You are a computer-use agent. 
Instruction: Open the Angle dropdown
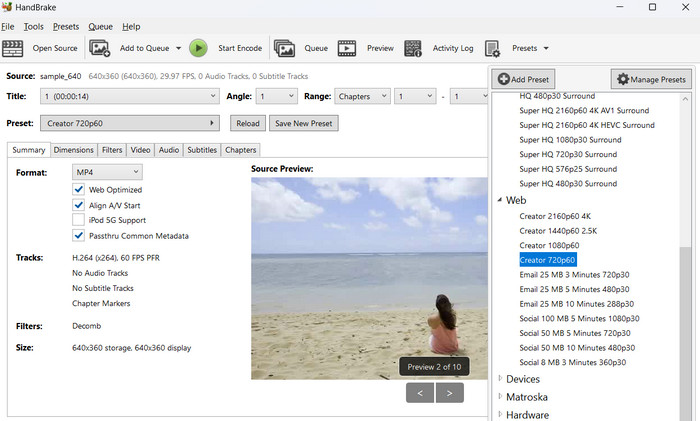tap(276, 96)
